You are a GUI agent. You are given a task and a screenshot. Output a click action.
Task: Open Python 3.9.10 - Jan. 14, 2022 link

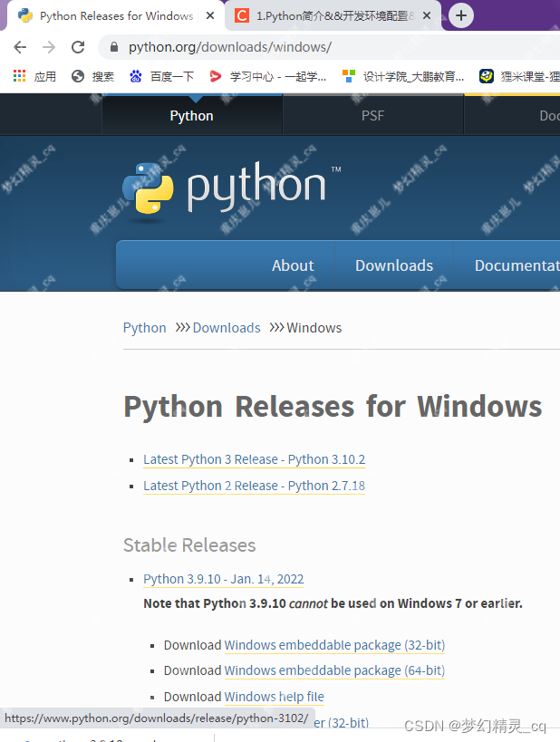click(x=224, y=579)
